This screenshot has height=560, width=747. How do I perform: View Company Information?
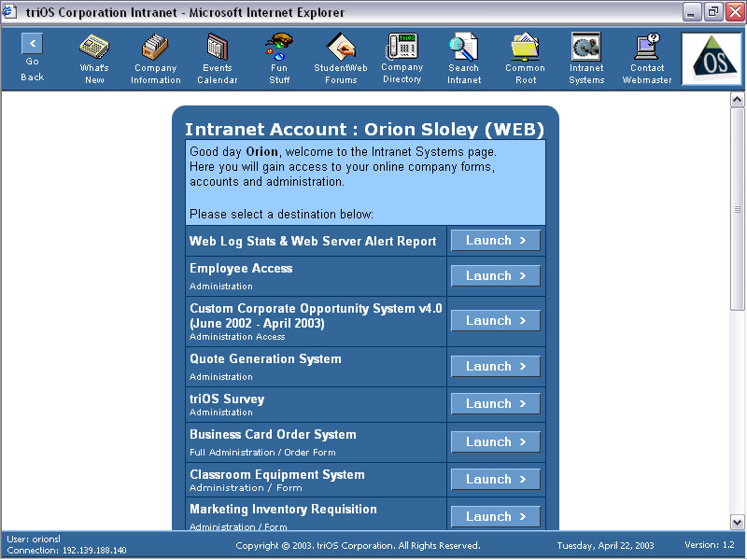pyautogui.click(x=155, y=58)
